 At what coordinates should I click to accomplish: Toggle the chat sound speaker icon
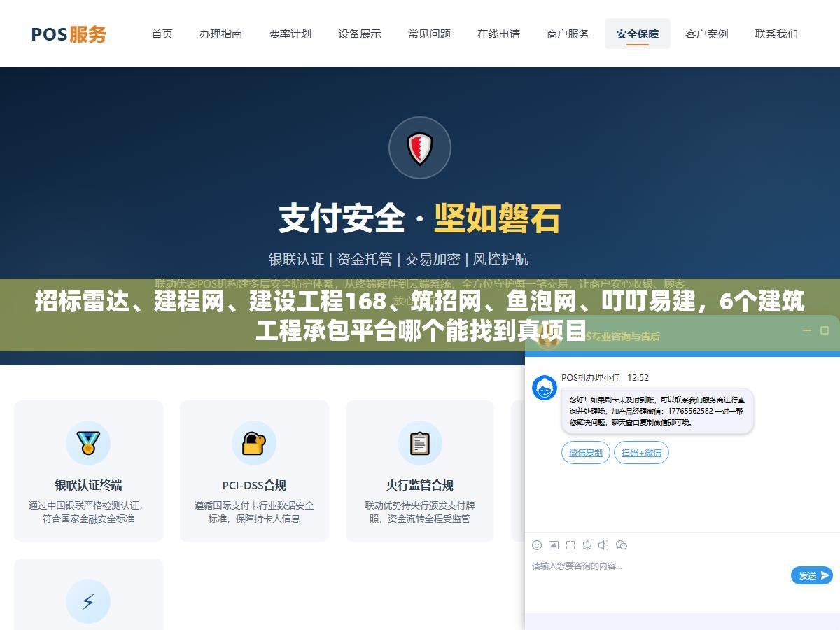[604, 545]
